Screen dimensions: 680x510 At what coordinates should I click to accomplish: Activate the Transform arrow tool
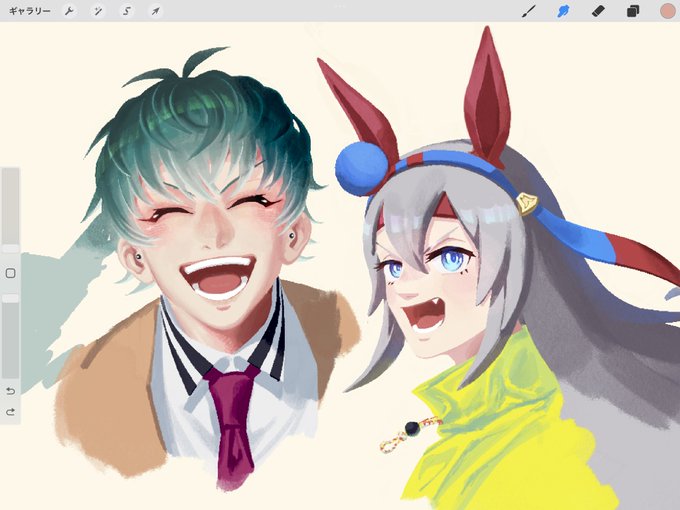click(155, 11)
